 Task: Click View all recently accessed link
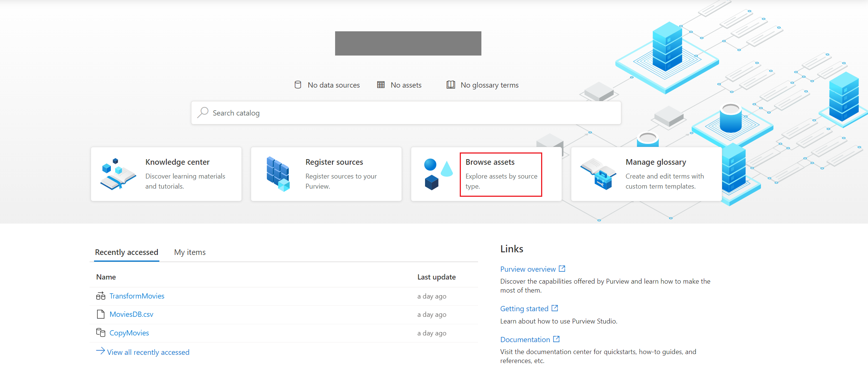tap(148, 352)
